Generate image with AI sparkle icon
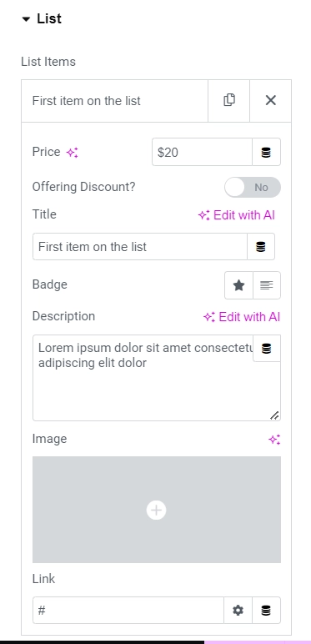The width and height of the screenshot is (311, 644). pos(274,440)
